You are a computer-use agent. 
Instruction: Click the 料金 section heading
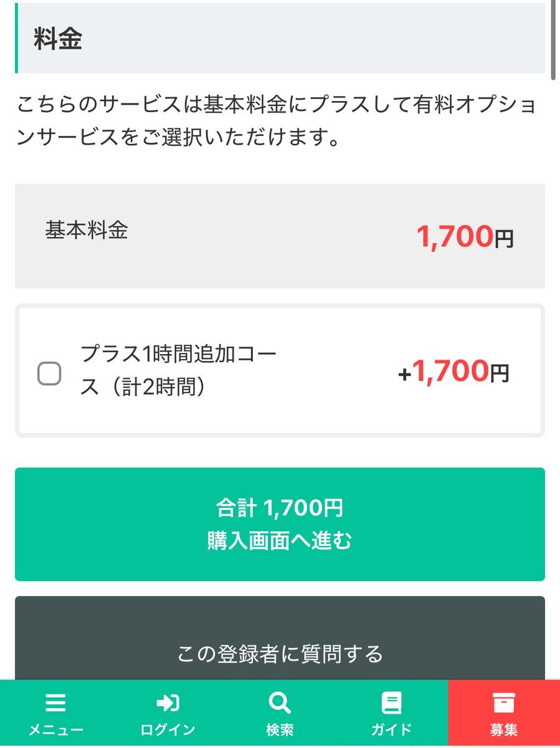(58, 39)
